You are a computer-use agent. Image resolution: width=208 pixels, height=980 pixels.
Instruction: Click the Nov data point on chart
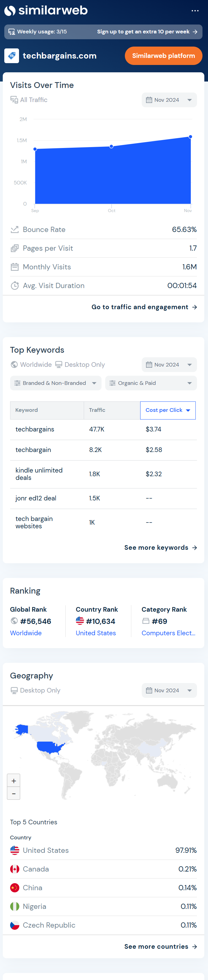coord(191,137)
